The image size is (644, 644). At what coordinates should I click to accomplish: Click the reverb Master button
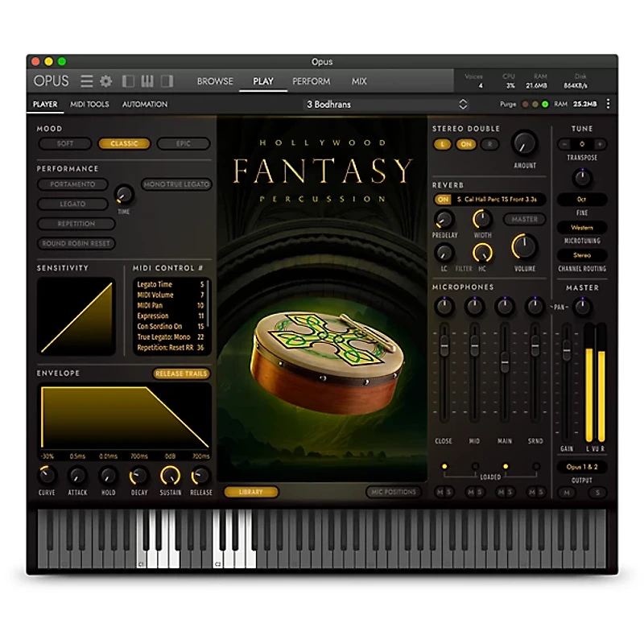click(x=525, y=219)
